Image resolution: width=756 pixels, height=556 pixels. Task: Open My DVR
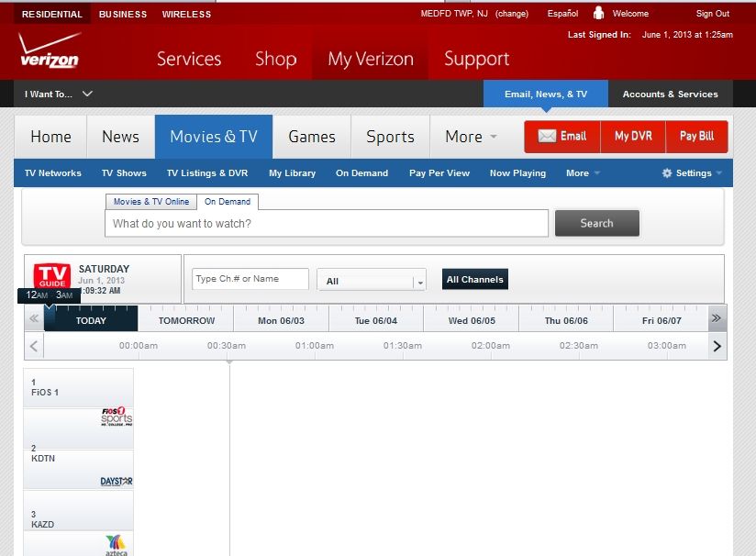pyautogui.click(x=633, y=137)
